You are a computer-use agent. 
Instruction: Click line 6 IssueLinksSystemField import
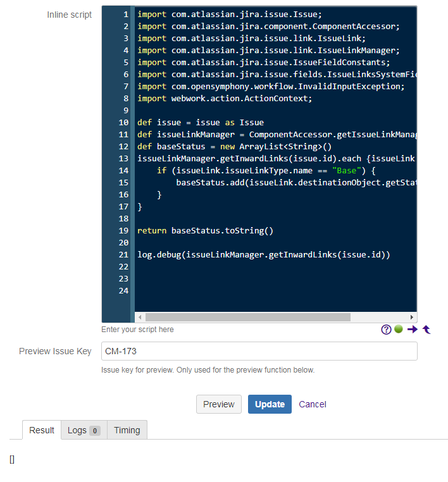(277, 75)
